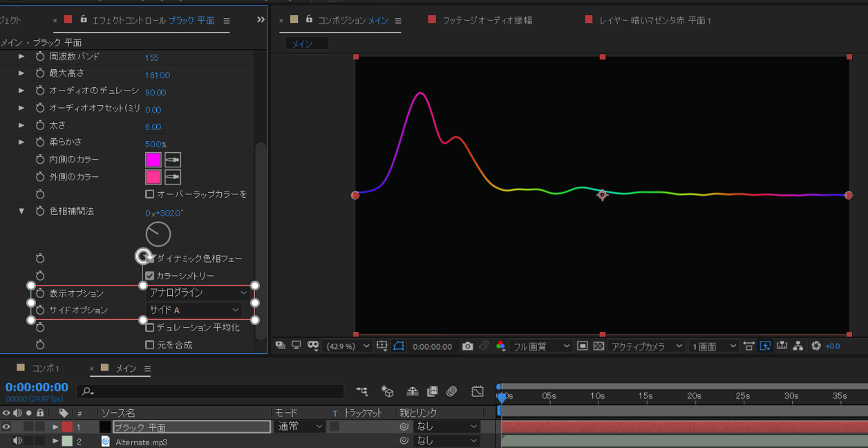Image resolution: width=868 pixels, height=448 pixels.
Task: Open the Graph Editor in the timeline
Action: [x=477, y=391]
